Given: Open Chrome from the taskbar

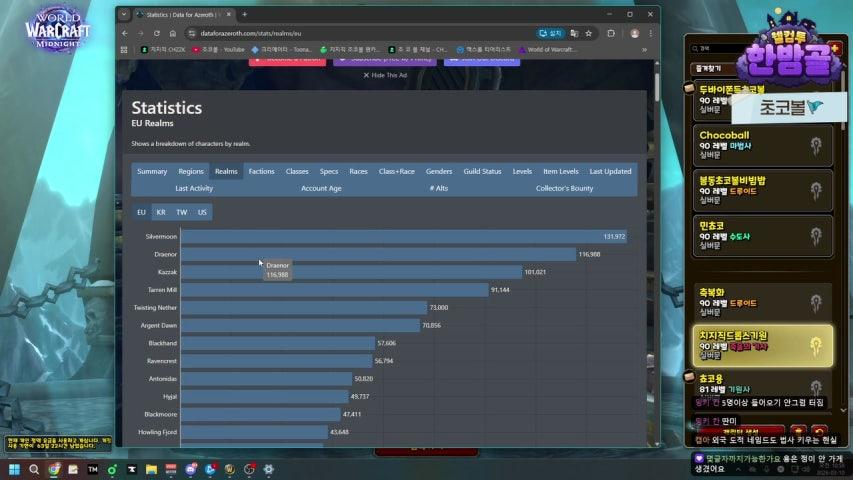Looking at the screenshot, I should tap(54, 469).
